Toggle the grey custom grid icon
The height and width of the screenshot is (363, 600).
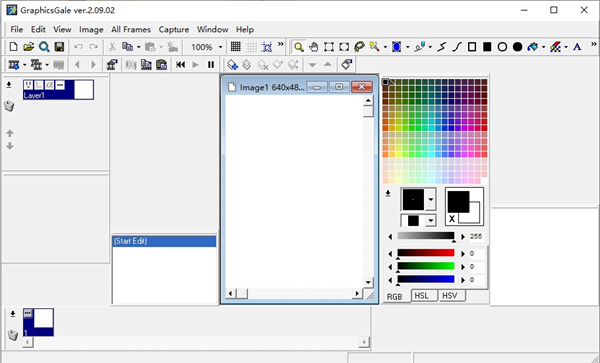(x=251, y=47)
